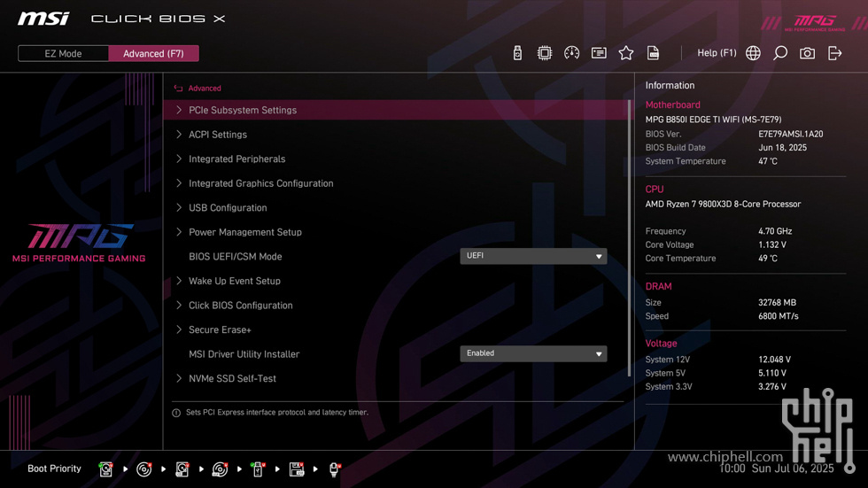Open the search magnifier icon

pos(780,53)
